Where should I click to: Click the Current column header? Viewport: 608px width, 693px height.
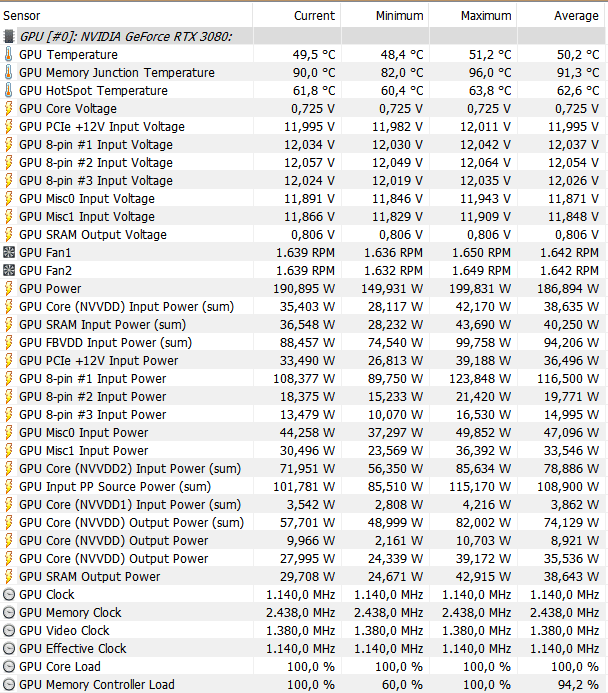(314, 16)
